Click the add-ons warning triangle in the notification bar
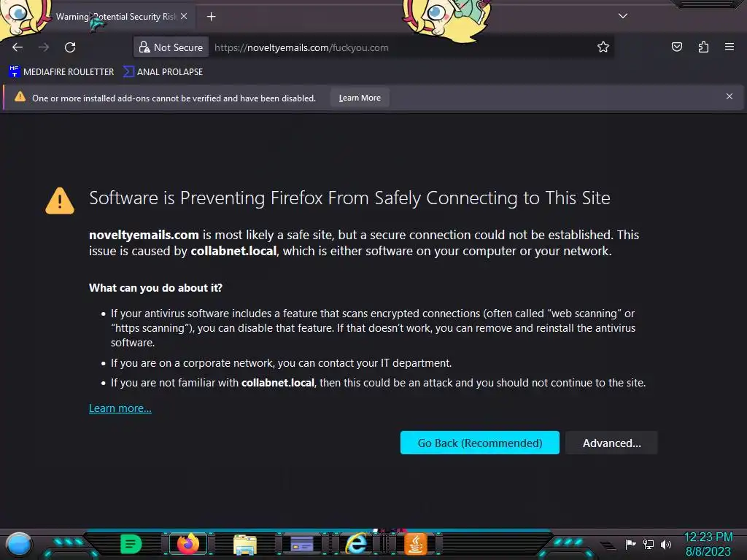The image size is (747, 560). (x=20, y=97)
